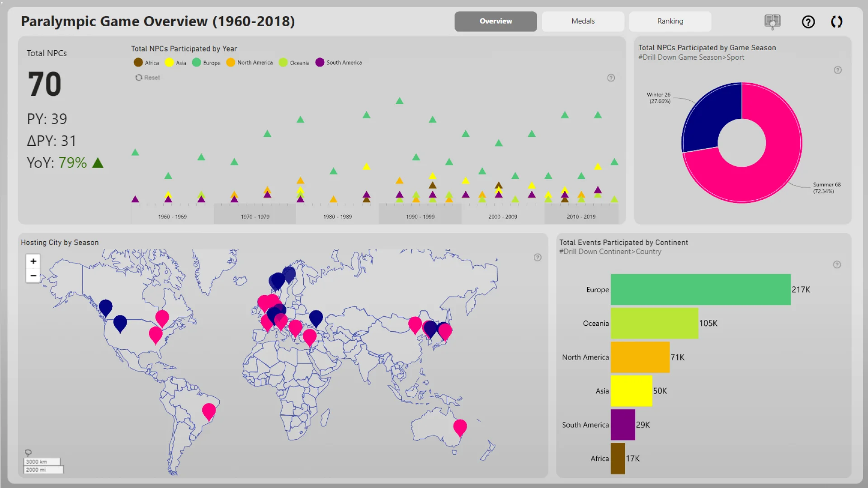Click the navy pin near the Black Sea
This screenshot has height=488, width=868.
tap(316, 318)
